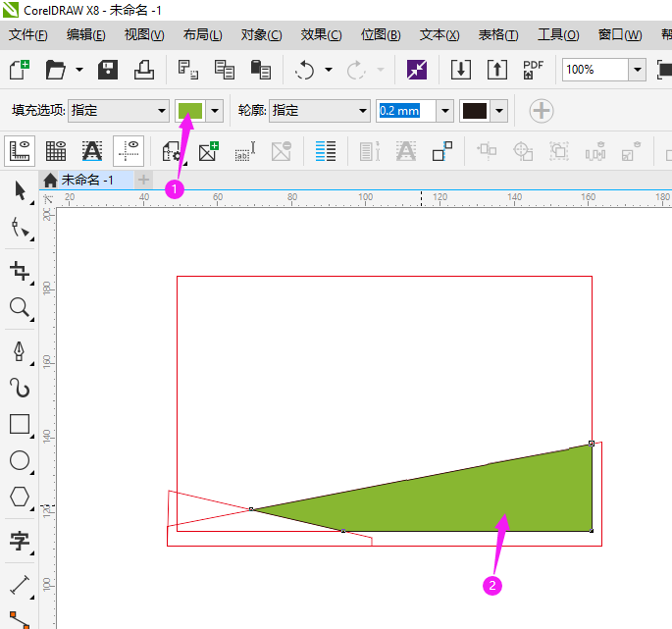Screen dimensions: 672x629
Task: Click the green fill color swatch
Action: [189, 111]
